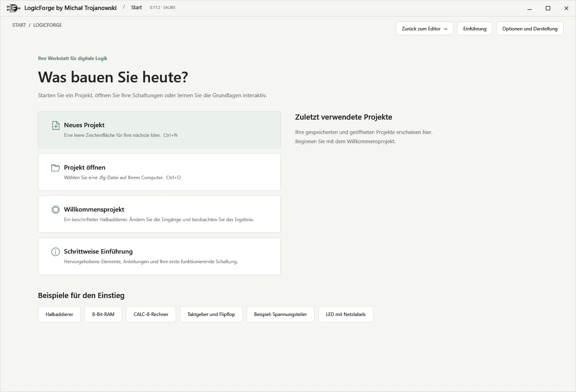Load the Willkommensprojekt card title
576x392 pixels.
[94, 210]
